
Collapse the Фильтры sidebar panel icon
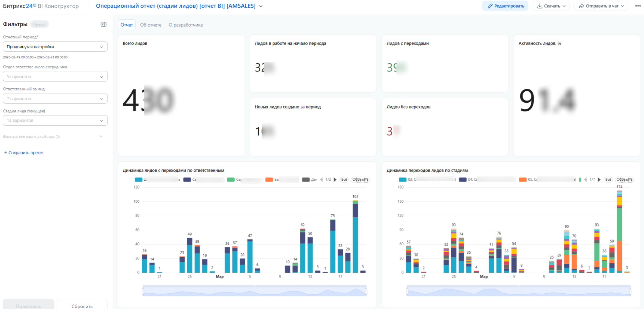click(x=103, y=24)
